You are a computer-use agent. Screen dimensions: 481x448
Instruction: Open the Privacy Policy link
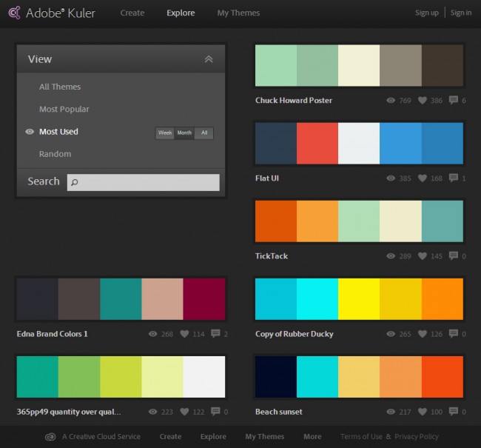[417, 437]
